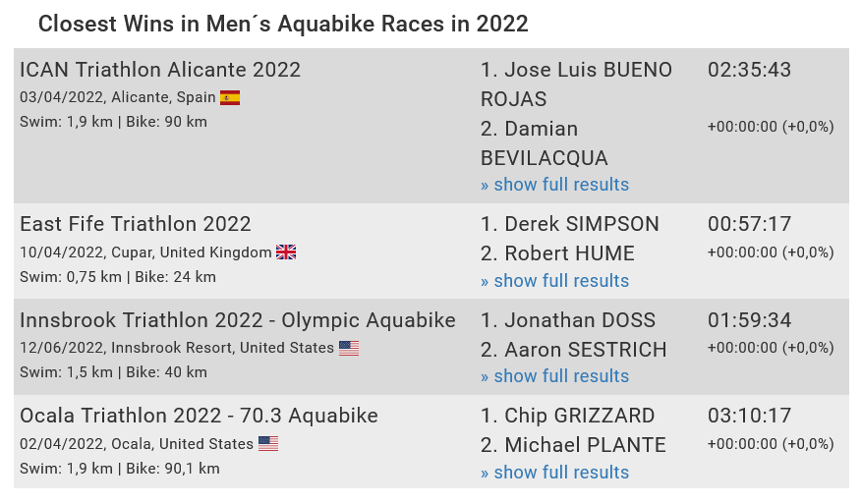This screenshot has height=504, width=862.
Task: Click the US flag beside Innsbrook Resort
Action: pyautogui.click(x=349, y=348)
